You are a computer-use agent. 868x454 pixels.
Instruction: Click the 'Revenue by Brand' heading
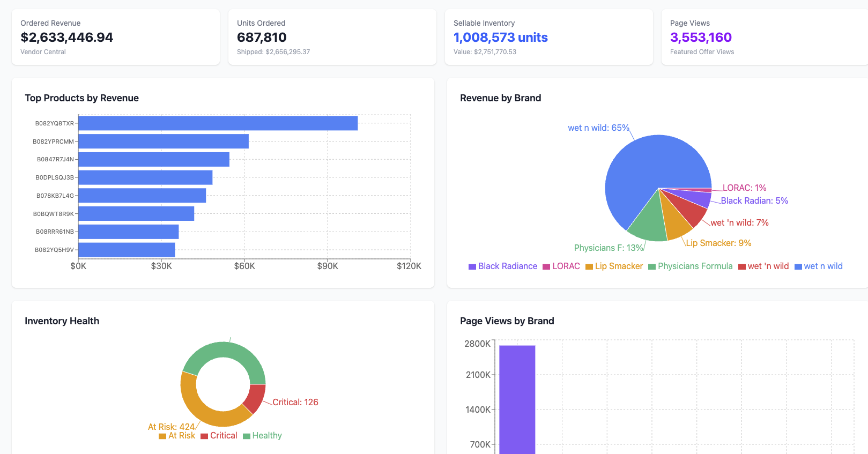click(501, 98)
